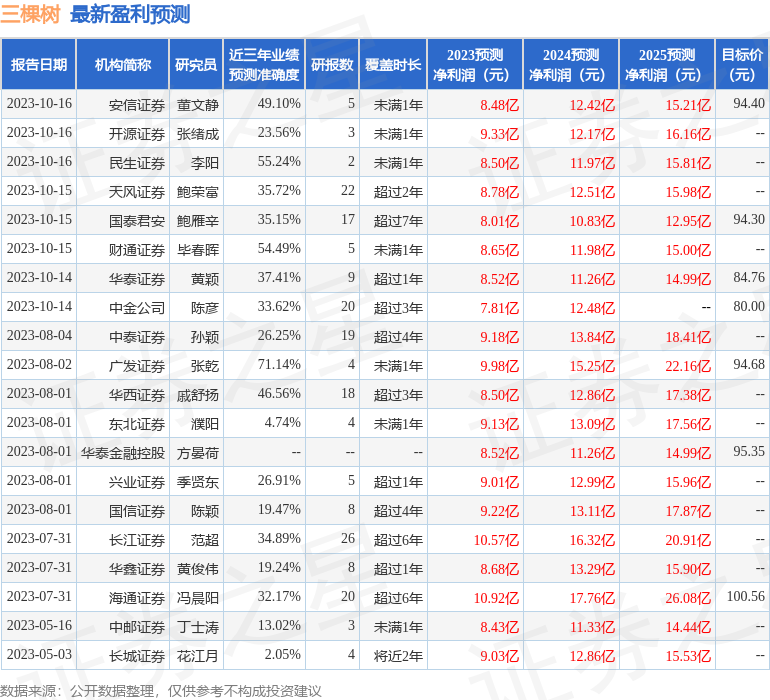Click researcher name 张绪成
Viewport: 770px width, 700px height.
pos(198,134)
